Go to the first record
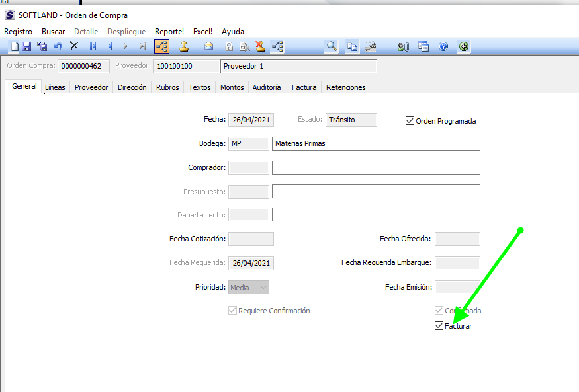Image resolution: width=579 pixels, height=392 pixels. click(93, 46)
